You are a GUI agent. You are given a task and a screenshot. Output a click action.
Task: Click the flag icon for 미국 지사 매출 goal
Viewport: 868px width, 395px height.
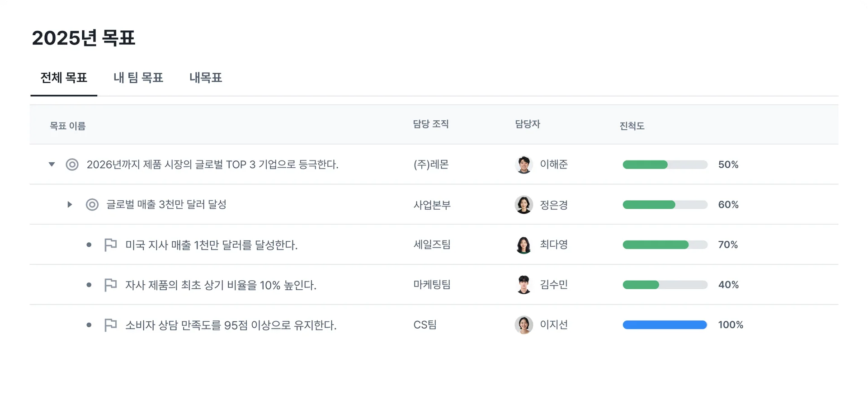coord(110,245)
